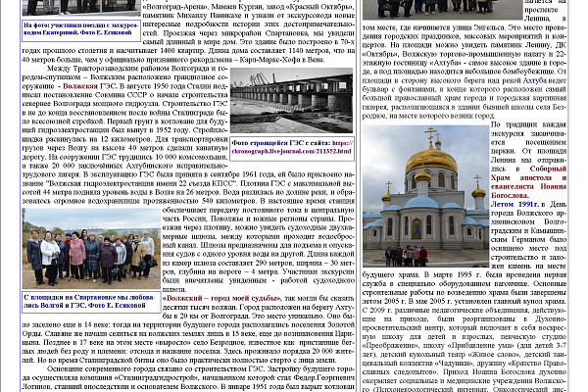Click the words "«Красный Октябрь»"
This screenshot has width=588, height=392.
click(x=321, y=7)
